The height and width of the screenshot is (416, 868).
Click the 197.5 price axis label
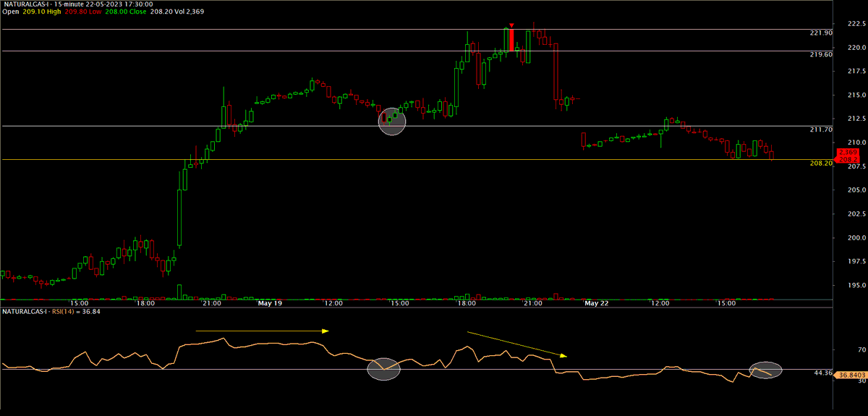(856, 261)
